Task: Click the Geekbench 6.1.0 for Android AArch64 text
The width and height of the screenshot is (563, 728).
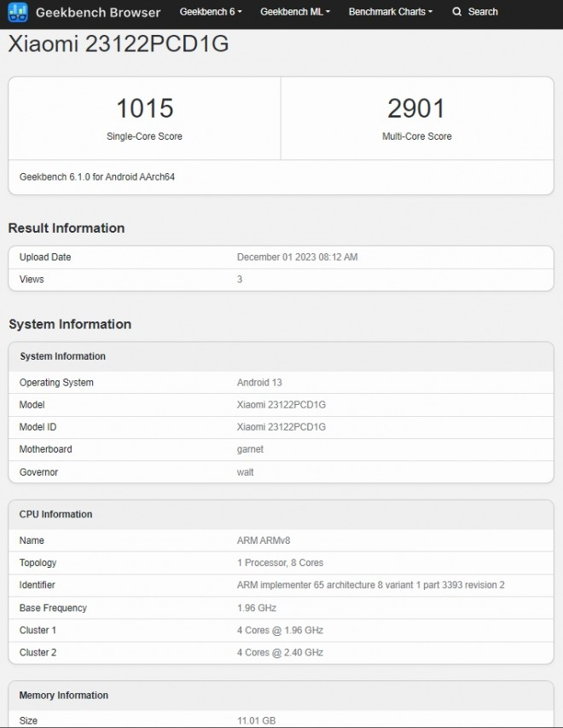Action: 97,176
